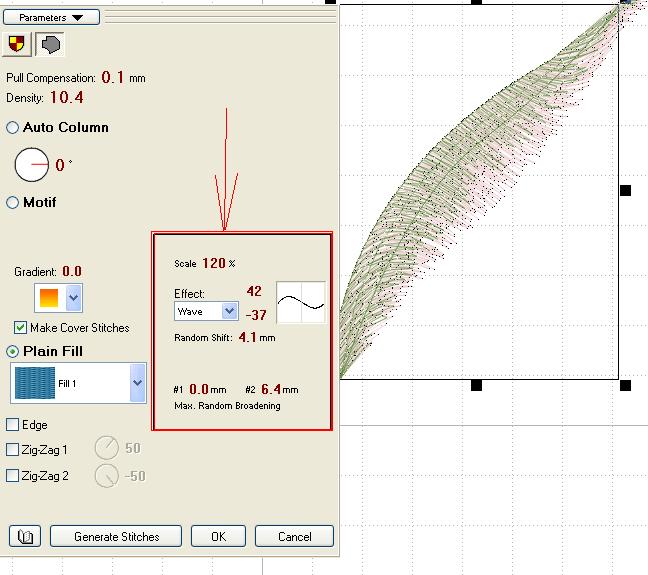The image size is (648, 575).
Task: Click the wave effect curve preview
Action: click(x=301, y=302)
